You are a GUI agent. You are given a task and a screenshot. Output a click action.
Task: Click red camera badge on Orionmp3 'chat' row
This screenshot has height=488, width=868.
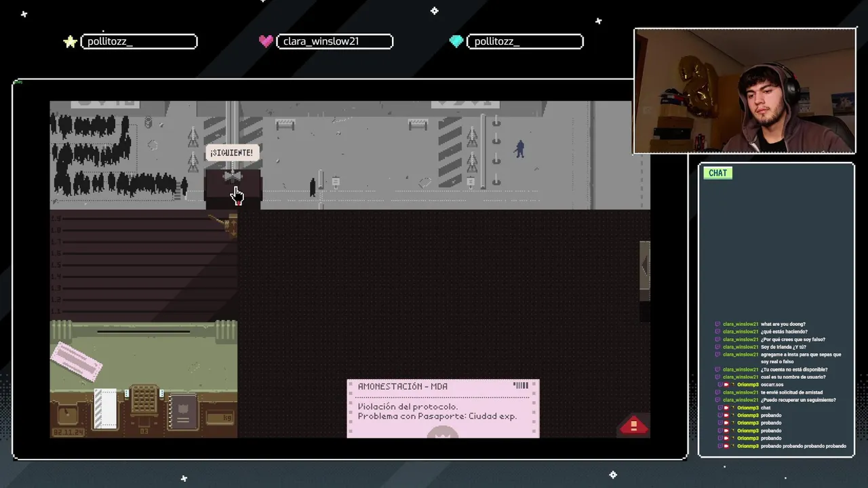726,408
